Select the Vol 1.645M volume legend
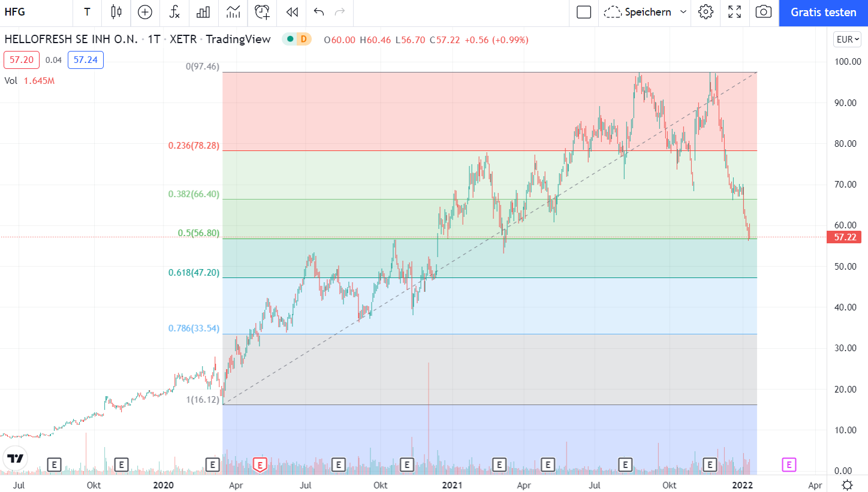This screenshot has height=492, width=868. click(29, 80)
